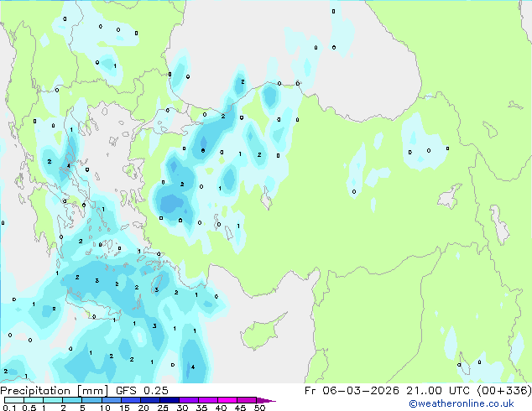
Task: Click the 'Fr 06-03-2026' date text
Action: (352, 391)
